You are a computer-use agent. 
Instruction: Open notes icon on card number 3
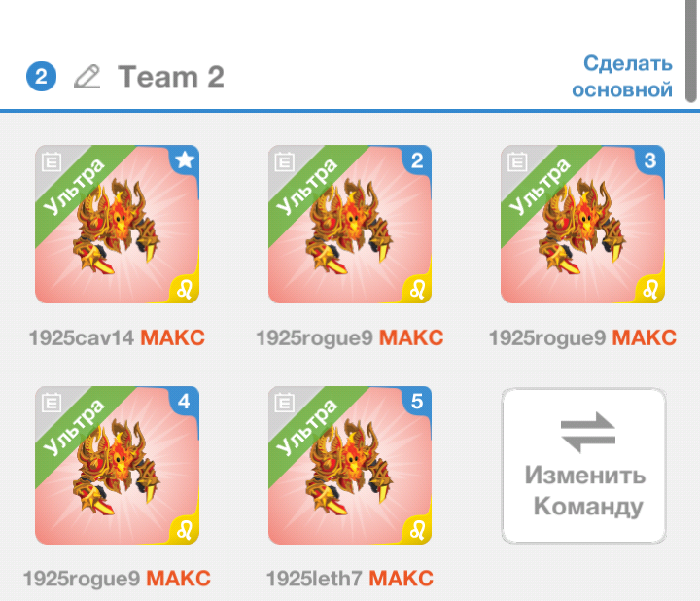517,161
